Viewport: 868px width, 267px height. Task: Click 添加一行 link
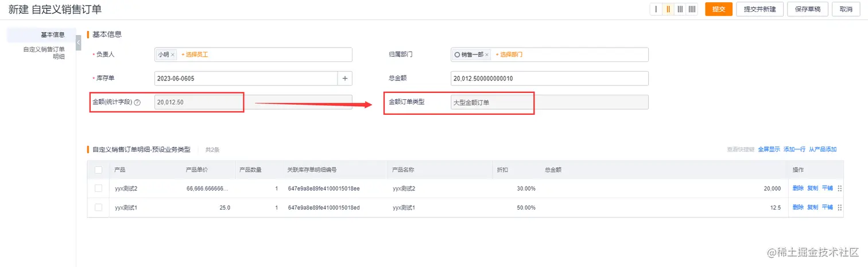[795, 149]
